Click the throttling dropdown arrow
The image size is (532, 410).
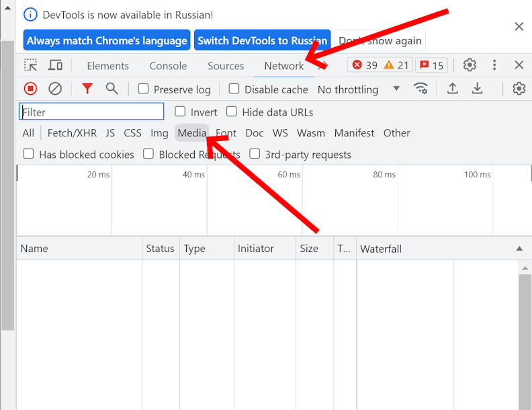396,89
